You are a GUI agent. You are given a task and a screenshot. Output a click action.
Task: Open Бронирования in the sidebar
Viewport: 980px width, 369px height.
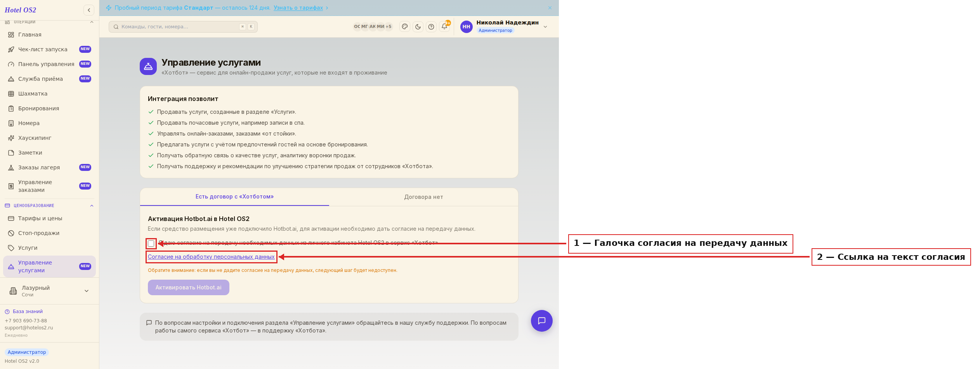[x=49, y=108]
